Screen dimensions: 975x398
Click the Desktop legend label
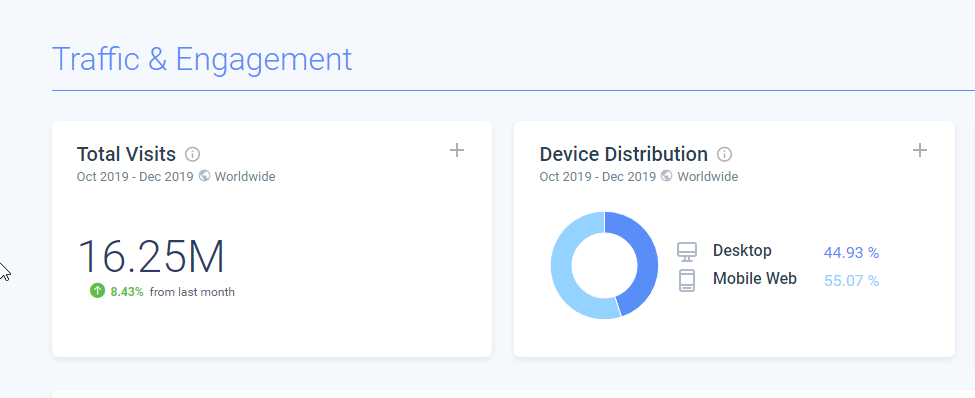pyautogui.click(x=742, y=251)
